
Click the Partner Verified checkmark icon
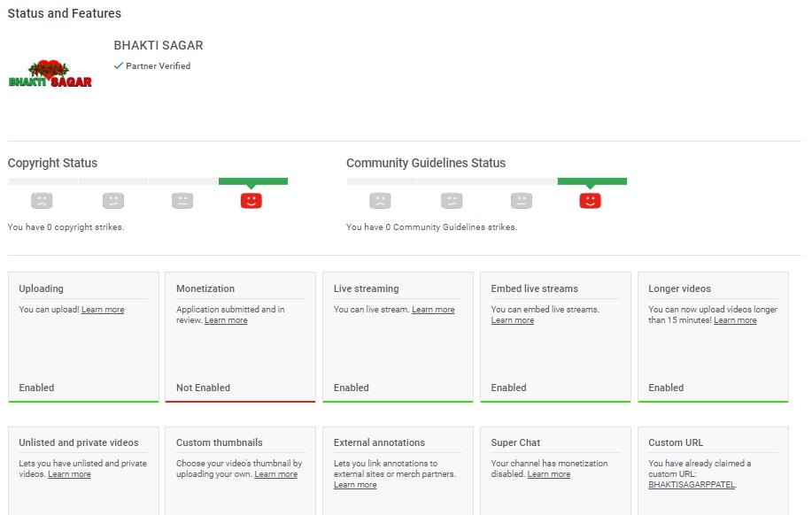coord(119,65)
